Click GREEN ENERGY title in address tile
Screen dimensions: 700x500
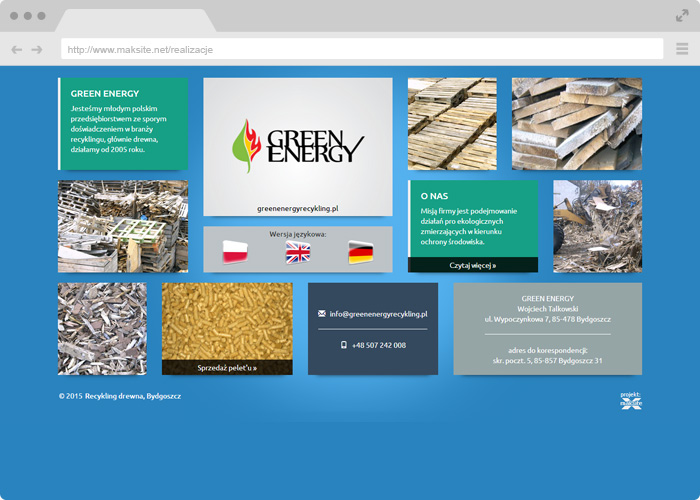pyautogui.click(x=548, y=298)
